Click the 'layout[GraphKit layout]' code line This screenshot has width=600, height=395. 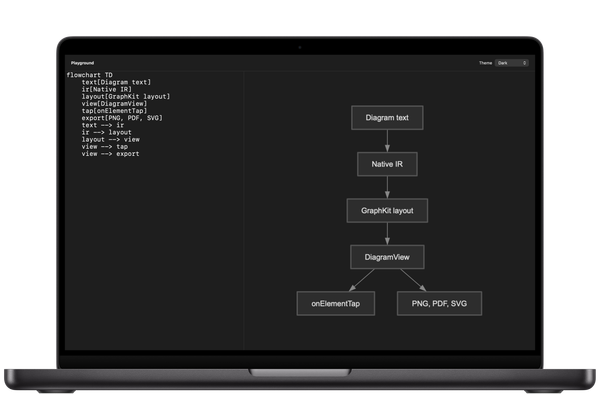[126, 96]
